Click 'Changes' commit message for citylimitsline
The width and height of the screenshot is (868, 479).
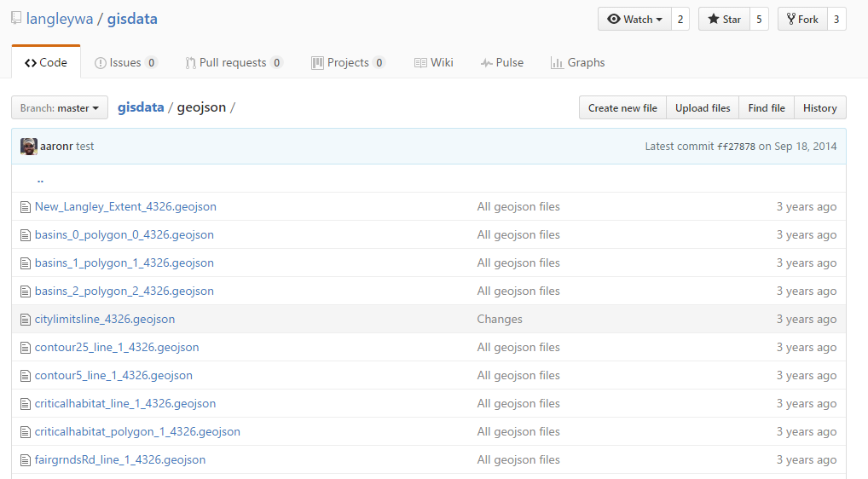pos(500,319)
